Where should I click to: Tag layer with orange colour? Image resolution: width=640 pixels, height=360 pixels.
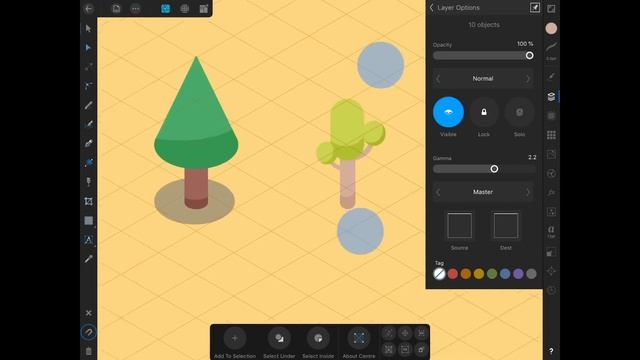pos(466,274)
